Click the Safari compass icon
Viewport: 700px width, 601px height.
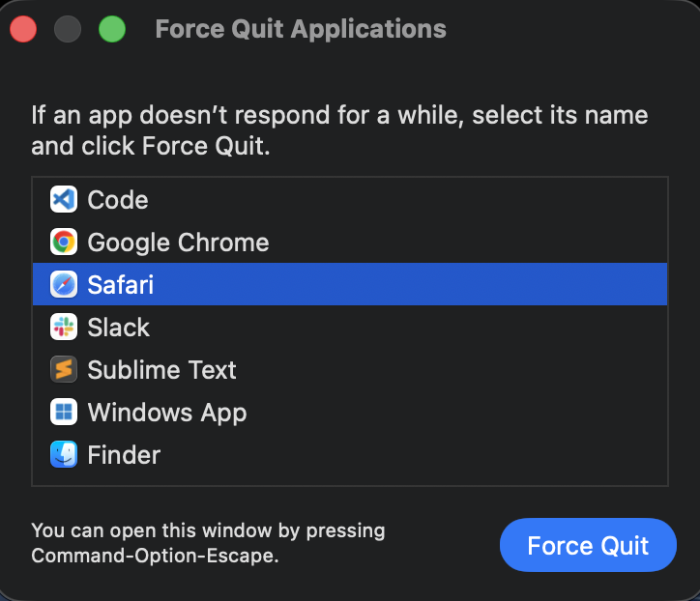(64, 285)
